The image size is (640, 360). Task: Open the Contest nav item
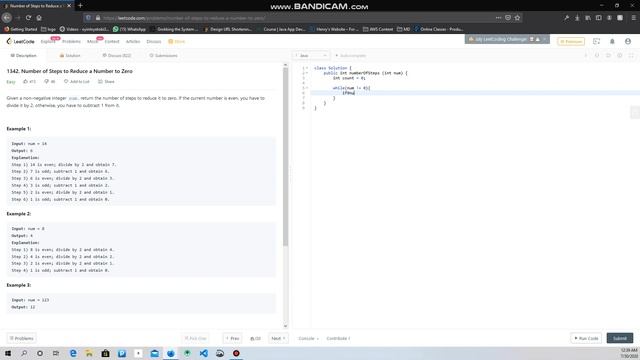(112, 41)
